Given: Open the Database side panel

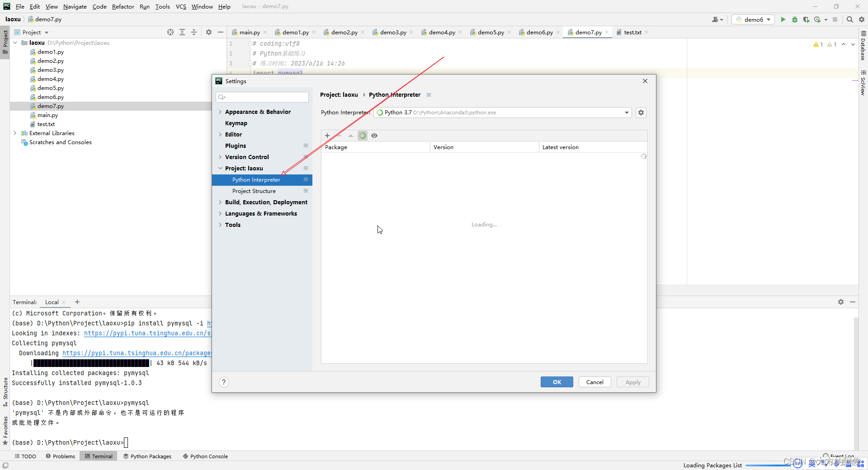Looking at the screenshot, I should click(x=863, y=46).
